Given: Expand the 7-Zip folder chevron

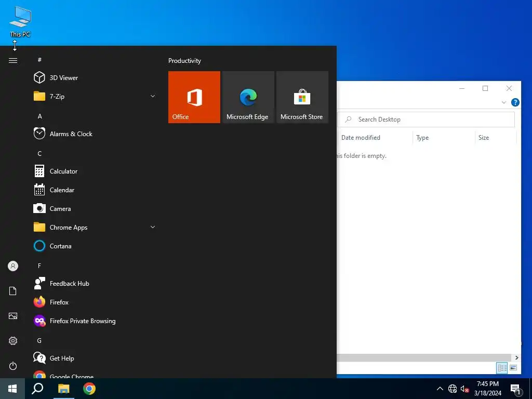Looking at the screenshot, I should (153, 96).
